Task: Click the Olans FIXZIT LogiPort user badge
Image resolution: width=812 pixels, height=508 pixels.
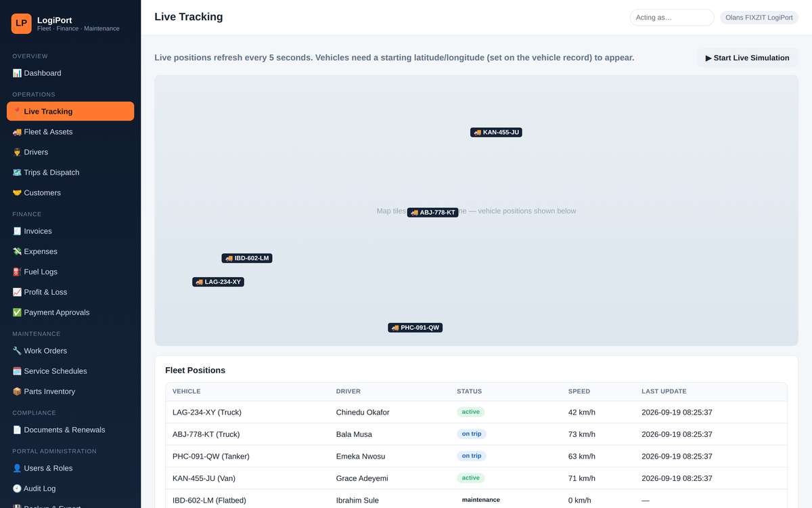Action: [759, 18]
